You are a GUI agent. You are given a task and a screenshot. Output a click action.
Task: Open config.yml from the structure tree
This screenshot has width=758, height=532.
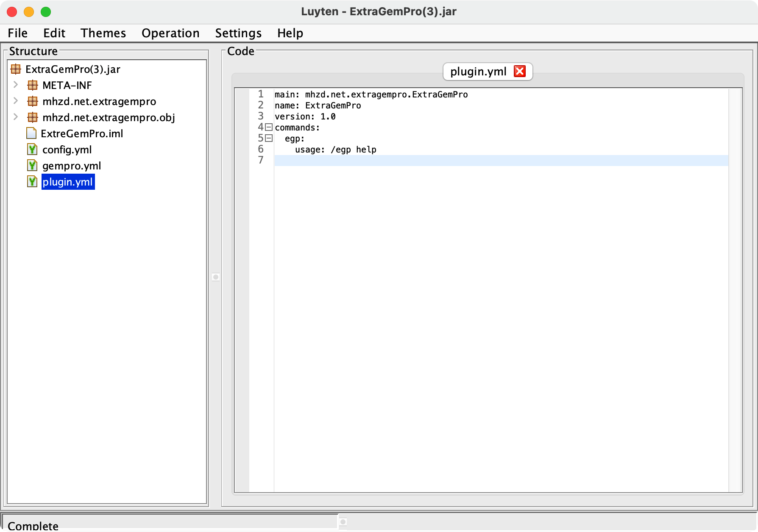pyautogui.click(x=67, y=150)
